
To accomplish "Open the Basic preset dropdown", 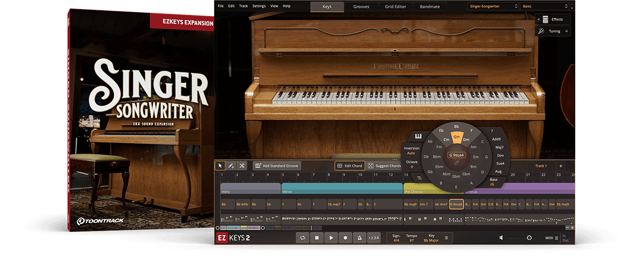I will click(x=546, y=6).
